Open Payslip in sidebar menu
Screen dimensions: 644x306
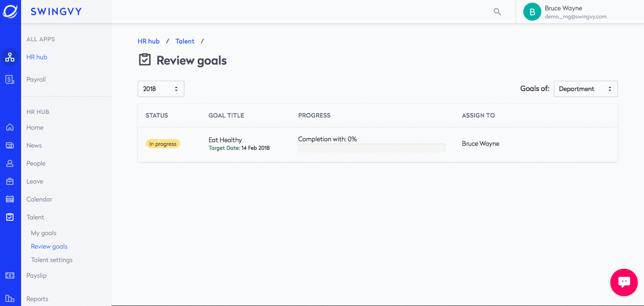point(36,275)
